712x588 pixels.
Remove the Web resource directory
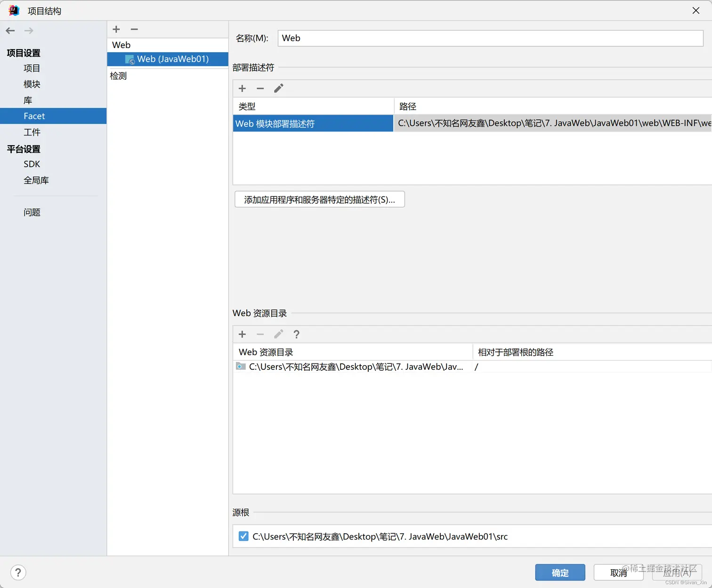[260, 335]
